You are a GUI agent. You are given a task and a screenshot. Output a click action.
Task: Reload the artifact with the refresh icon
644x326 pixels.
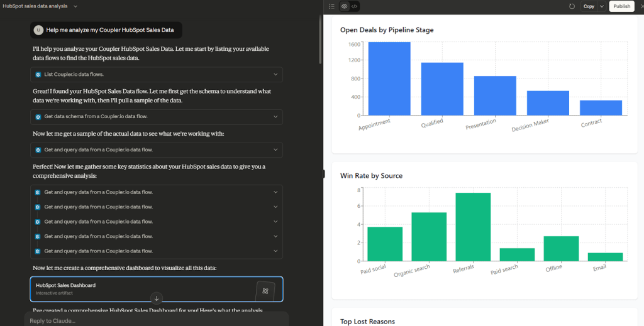tap(572, 6)
